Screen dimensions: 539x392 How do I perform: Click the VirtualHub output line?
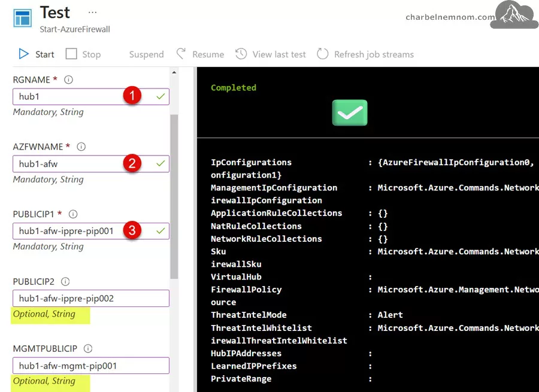click(292, 277)
